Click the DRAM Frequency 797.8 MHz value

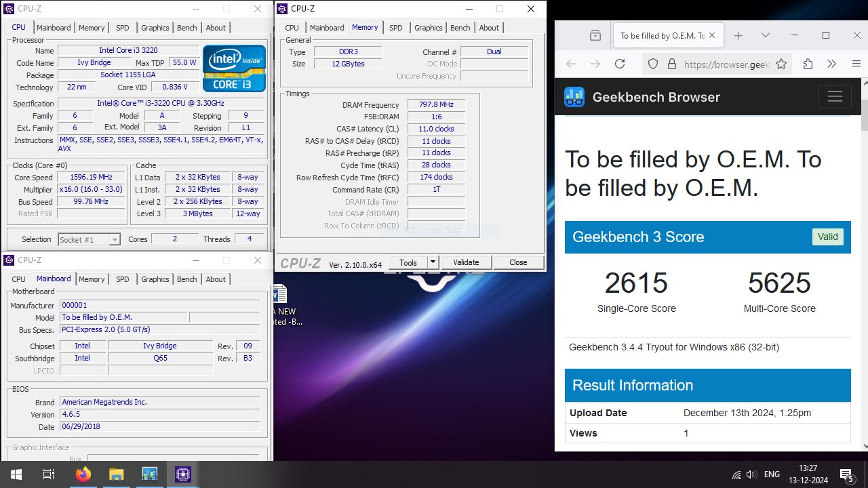point(436,105)
